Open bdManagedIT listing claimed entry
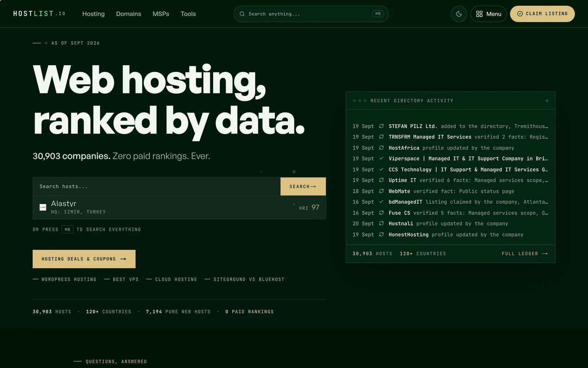 pyautogui.click(x=450, y=202)
